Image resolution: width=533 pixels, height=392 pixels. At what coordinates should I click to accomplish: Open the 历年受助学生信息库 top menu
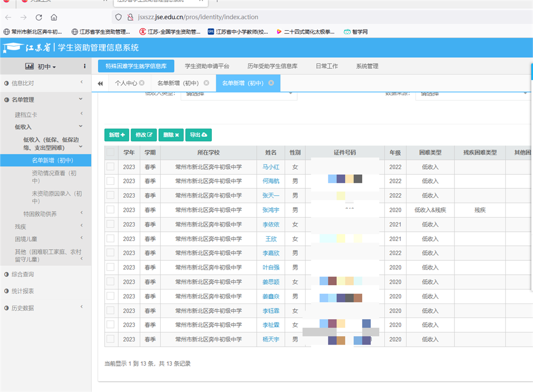[272, 66]
